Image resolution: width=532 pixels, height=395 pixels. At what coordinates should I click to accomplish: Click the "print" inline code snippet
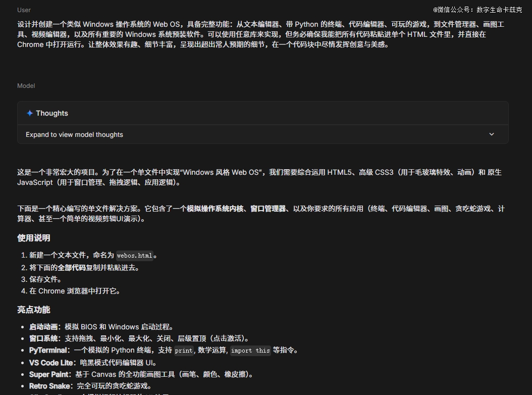(x=184, y=351)
